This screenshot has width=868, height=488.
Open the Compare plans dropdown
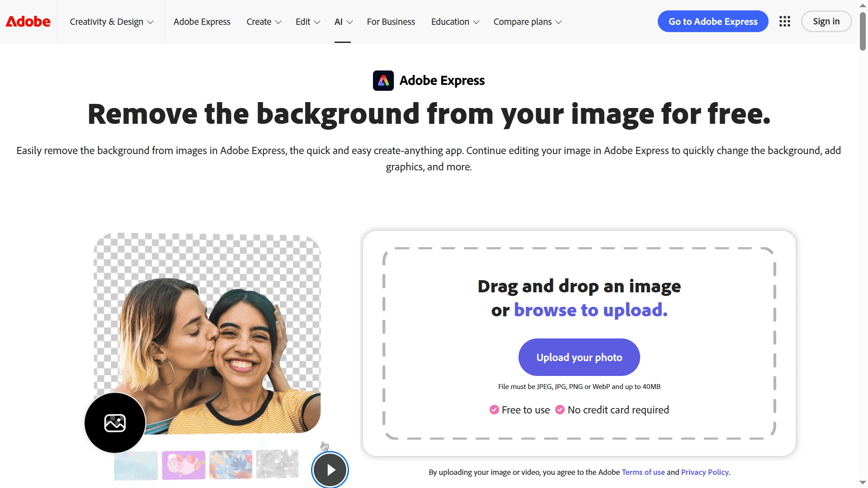click(x=527, y=21)
